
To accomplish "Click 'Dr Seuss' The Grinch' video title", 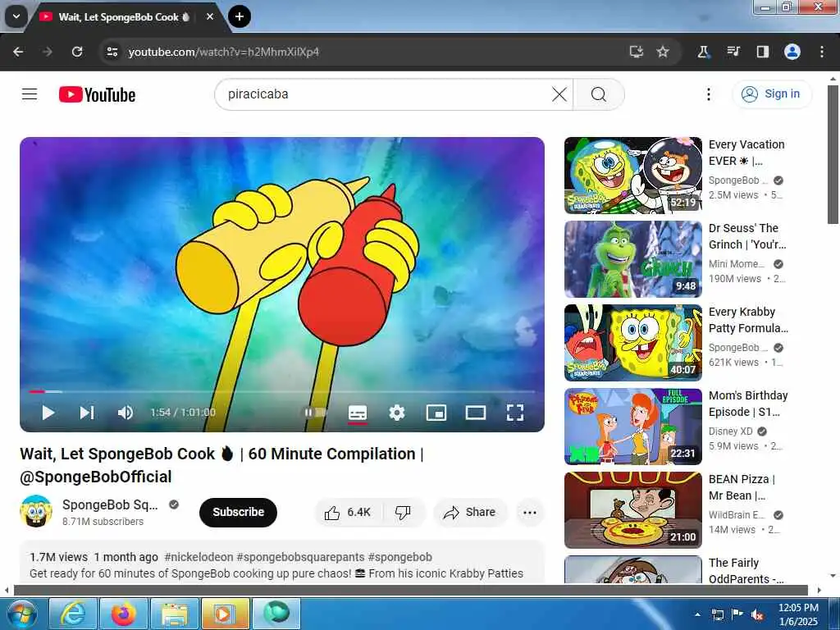I will point(747,236).
